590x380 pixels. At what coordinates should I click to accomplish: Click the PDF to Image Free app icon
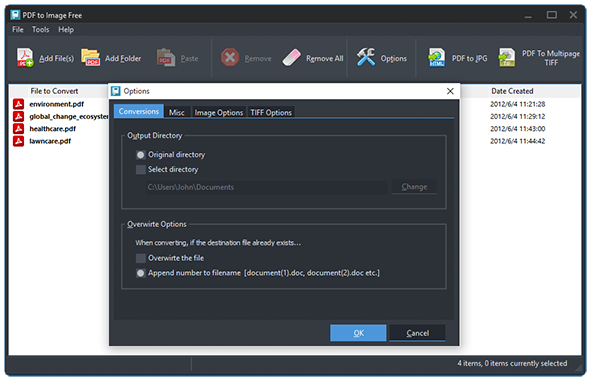pos(15,15)
